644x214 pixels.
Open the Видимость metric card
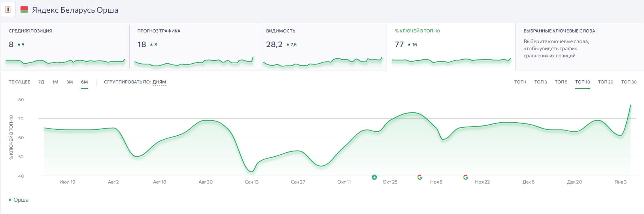(322, 47)
